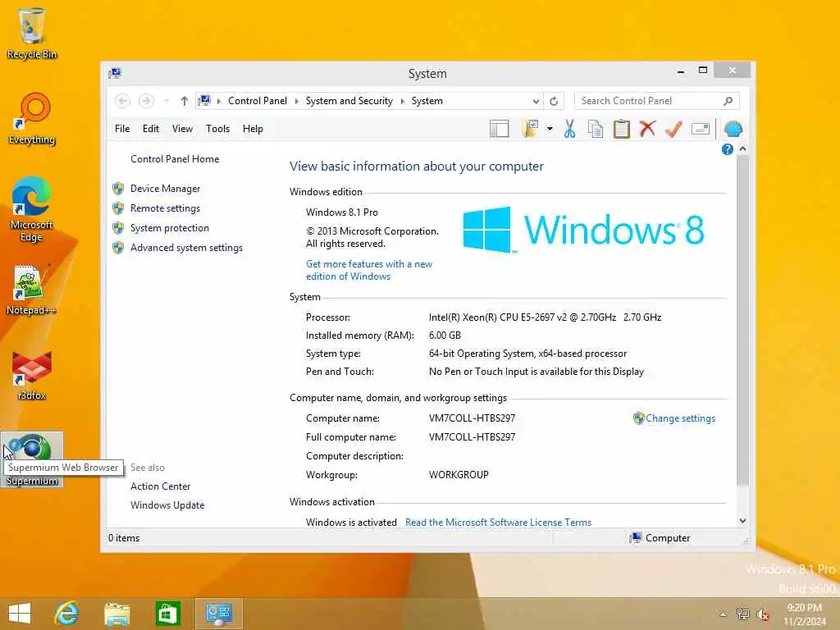Open the File menu
The image size is (840, 630).
[x=122, y=129]
